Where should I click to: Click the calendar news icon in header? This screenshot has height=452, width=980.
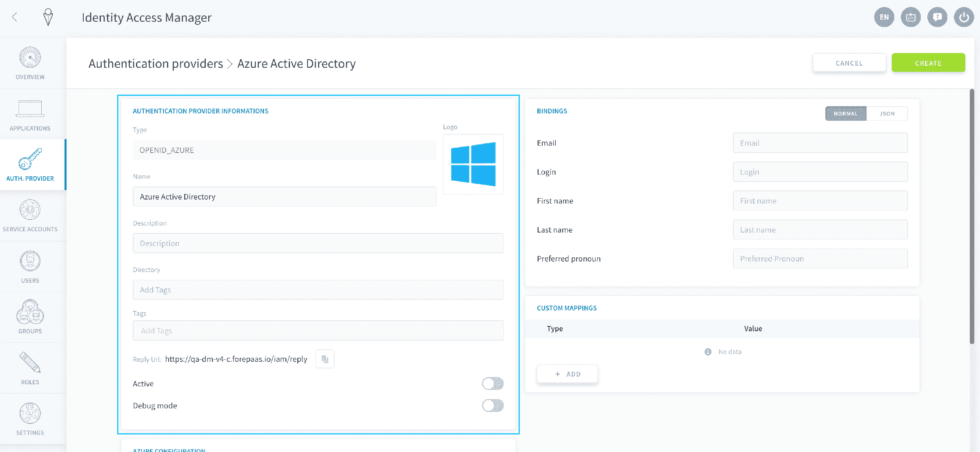point(911,17)
